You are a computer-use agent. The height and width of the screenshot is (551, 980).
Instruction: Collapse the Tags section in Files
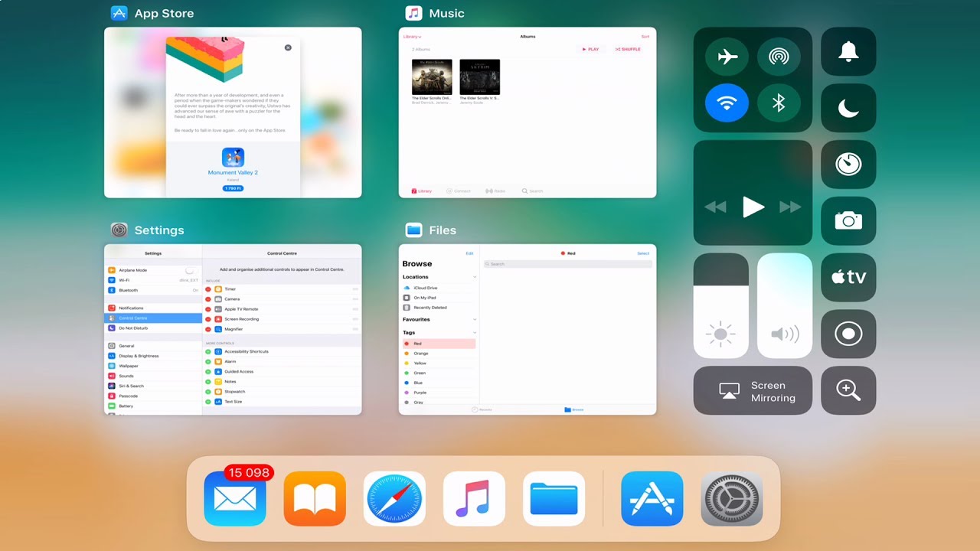tap(475, 333)
